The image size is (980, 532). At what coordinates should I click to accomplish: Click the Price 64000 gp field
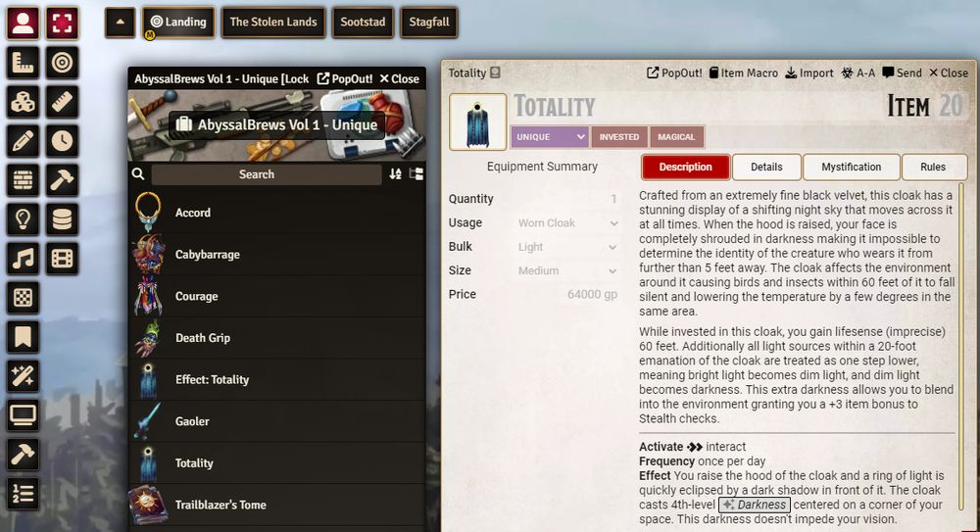(x=567, y=295)
